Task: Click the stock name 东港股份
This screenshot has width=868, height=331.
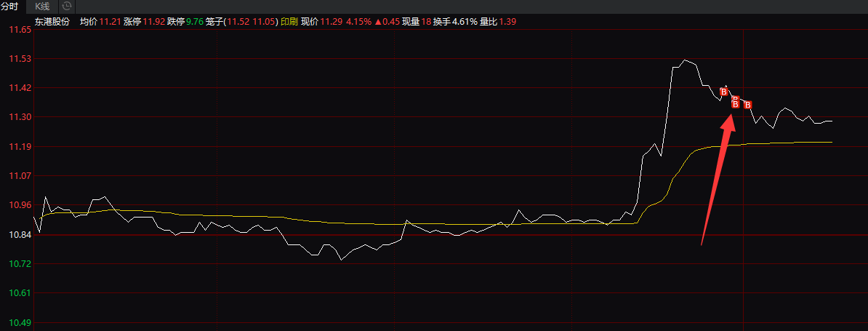Action: [x=52, y=22]
